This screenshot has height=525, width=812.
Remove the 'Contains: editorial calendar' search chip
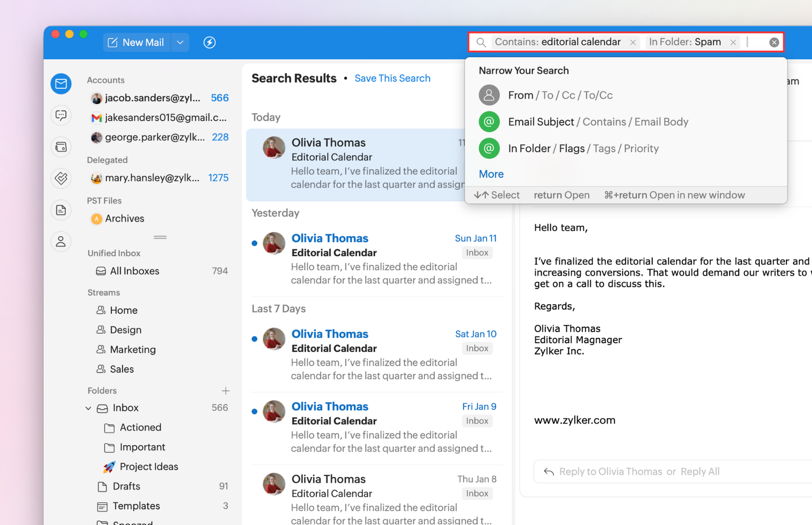tap(633, 42)
